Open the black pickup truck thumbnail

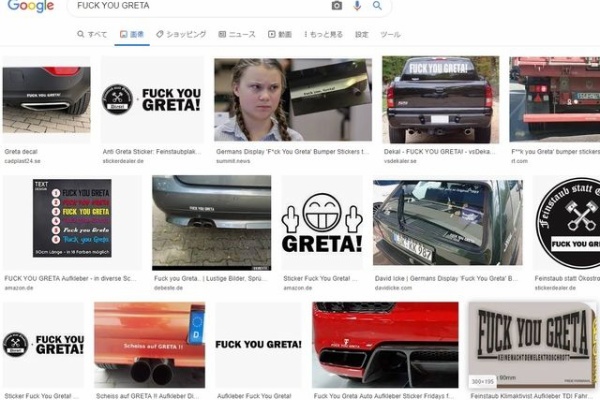(x=440, y=99)
